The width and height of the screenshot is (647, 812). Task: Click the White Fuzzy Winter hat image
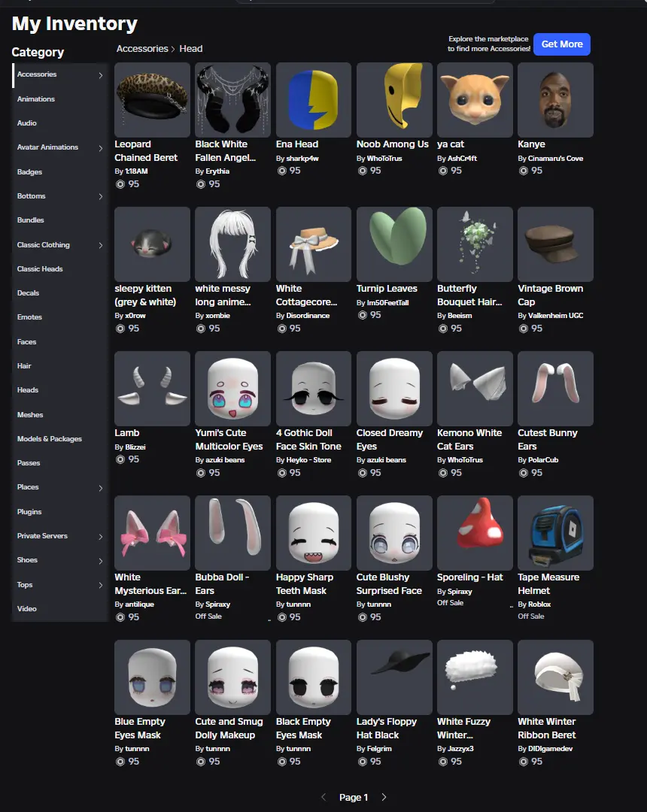click(x=475, y=678)
